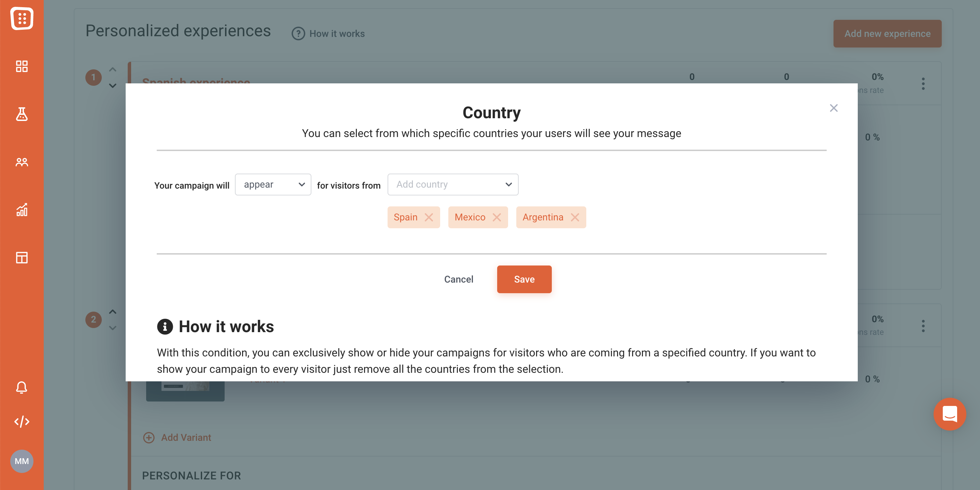
Task: Open kebab menu for experience 1
Action: (923, 84)
